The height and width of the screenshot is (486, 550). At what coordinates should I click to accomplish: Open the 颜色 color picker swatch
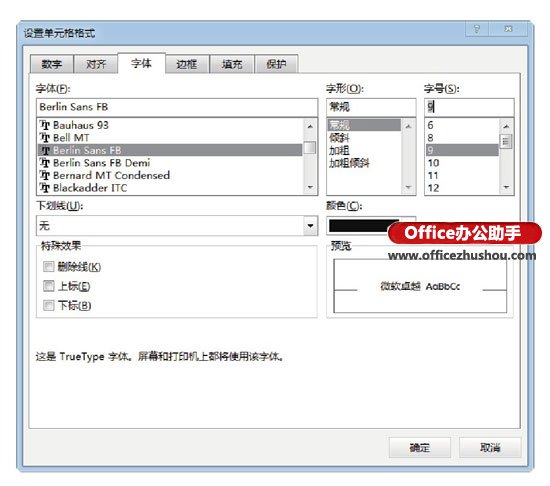365,225
